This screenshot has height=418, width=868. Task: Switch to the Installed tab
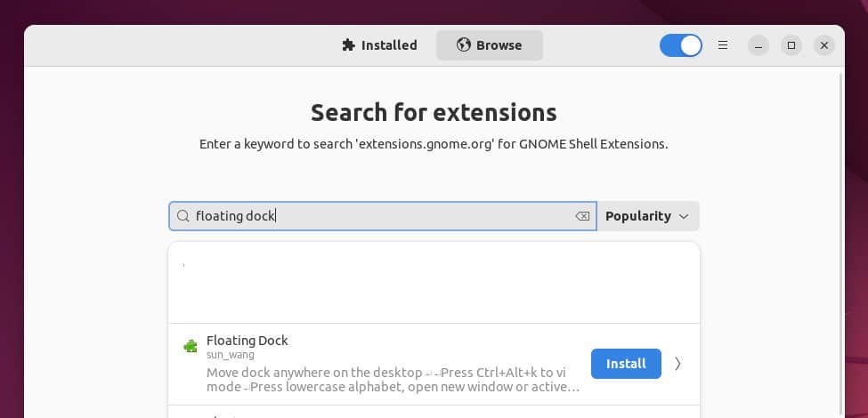point(379,45)
